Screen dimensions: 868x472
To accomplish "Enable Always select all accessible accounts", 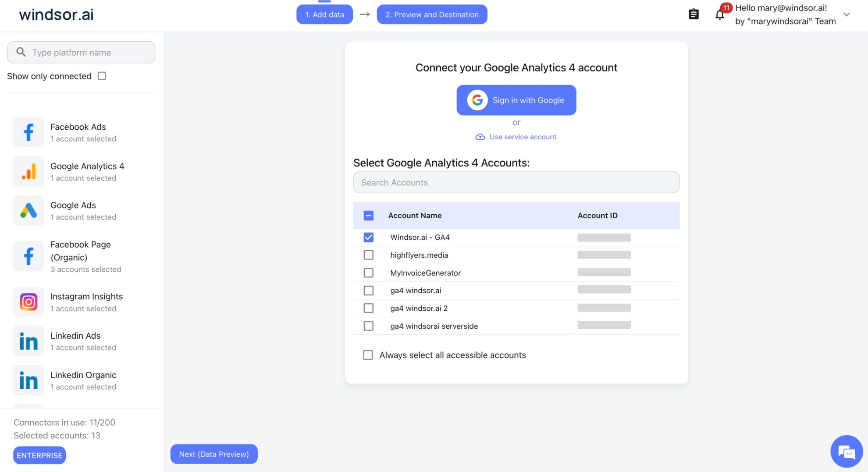I will pos(368,355).
